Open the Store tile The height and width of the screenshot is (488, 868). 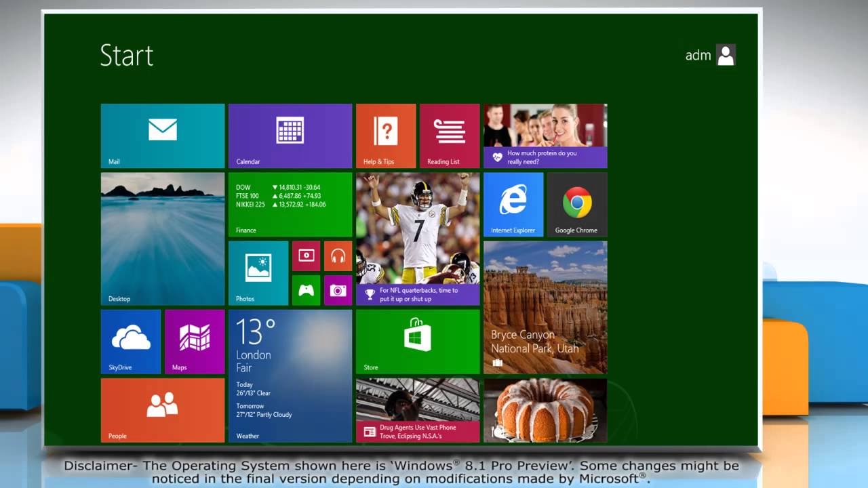click(x=418, y=342)
